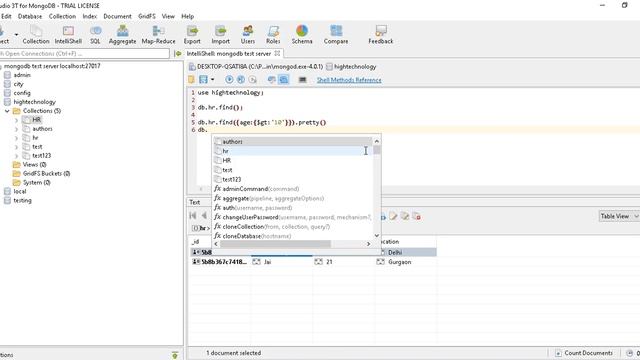Select the testing database in tree
The image size is (640, 360).
coord(22,200)
